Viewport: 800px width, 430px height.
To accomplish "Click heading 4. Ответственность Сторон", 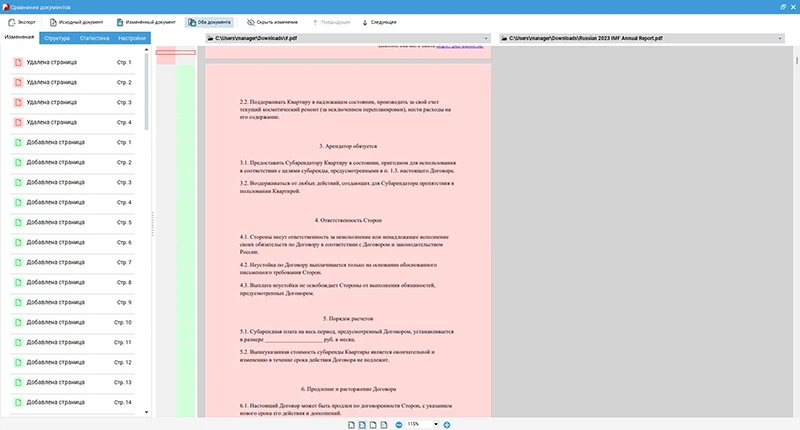I will (x=348, y=220).
